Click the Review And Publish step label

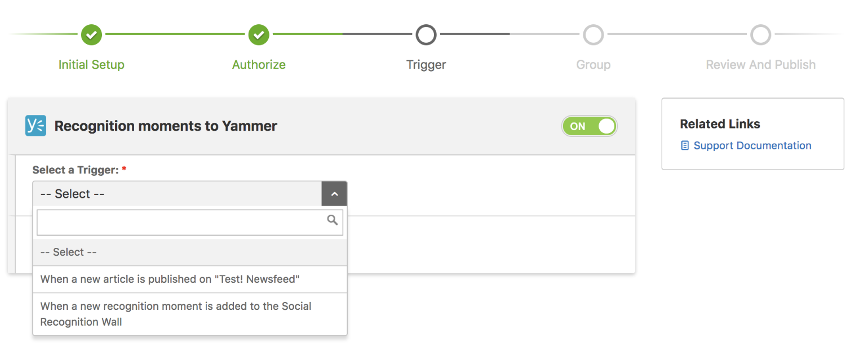click(x=760, y=65)
